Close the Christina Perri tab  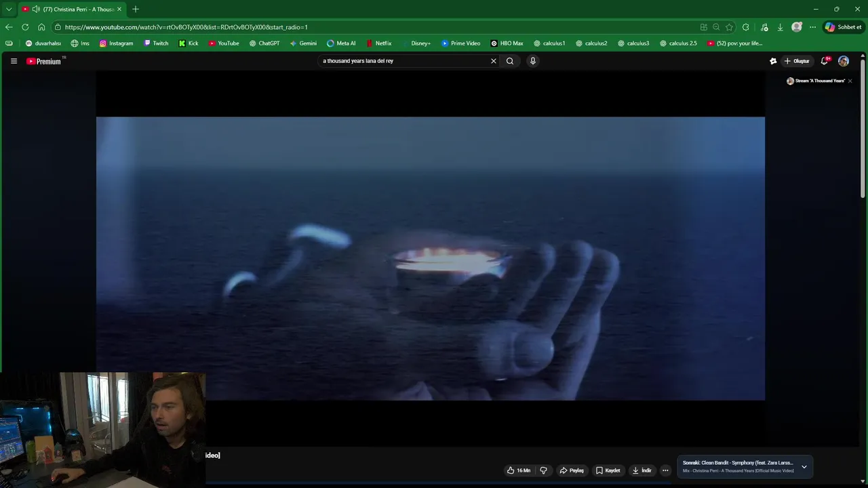click(119, 9)
